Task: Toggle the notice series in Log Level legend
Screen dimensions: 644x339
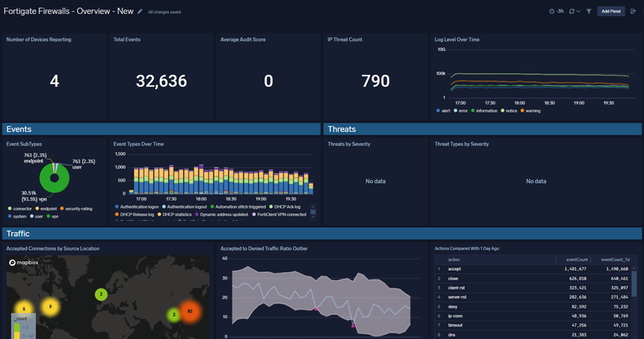Action: pyautogui.click(x=509, y=111)
